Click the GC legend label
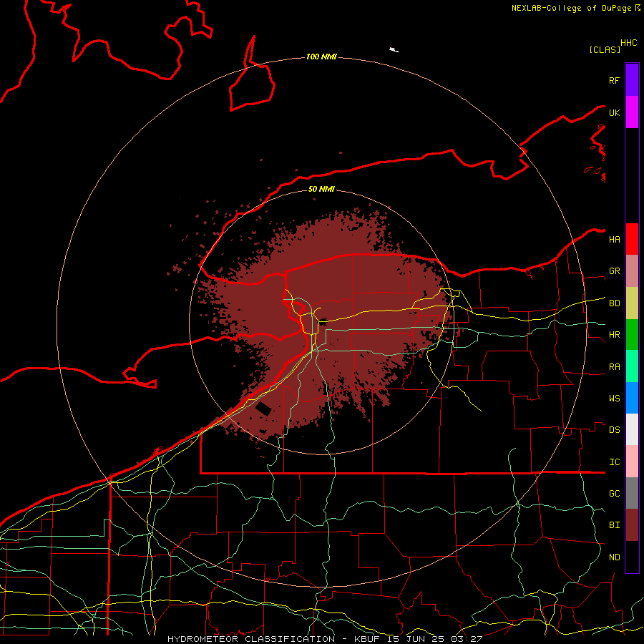Screen dimensions: 644x644 point(614,494)
